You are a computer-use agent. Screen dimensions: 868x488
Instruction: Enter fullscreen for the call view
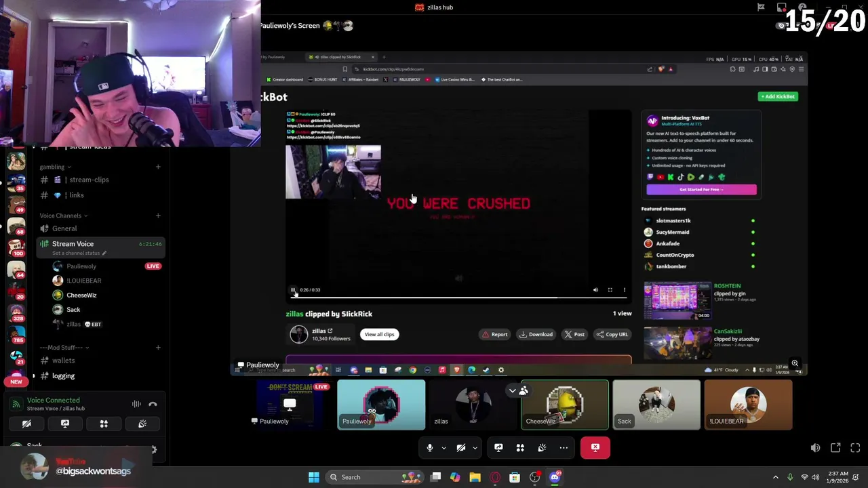click(x=855, y=448)
